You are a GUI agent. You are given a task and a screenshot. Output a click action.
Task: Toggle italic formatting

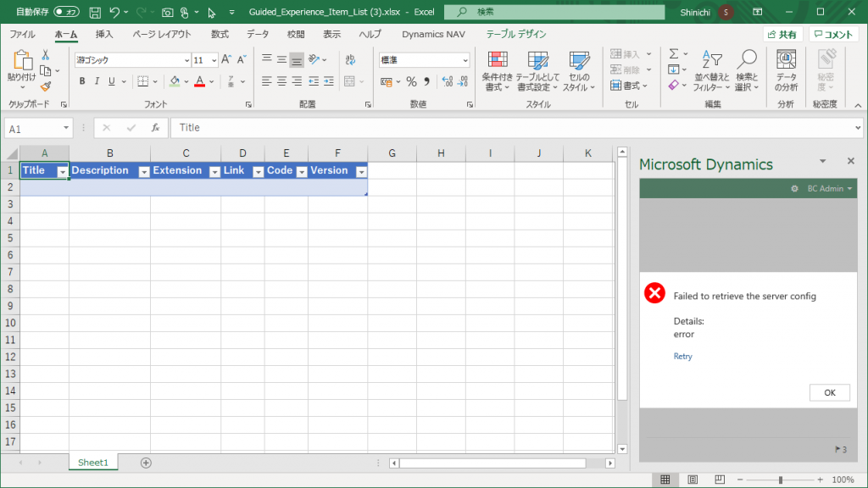[97, 82]
